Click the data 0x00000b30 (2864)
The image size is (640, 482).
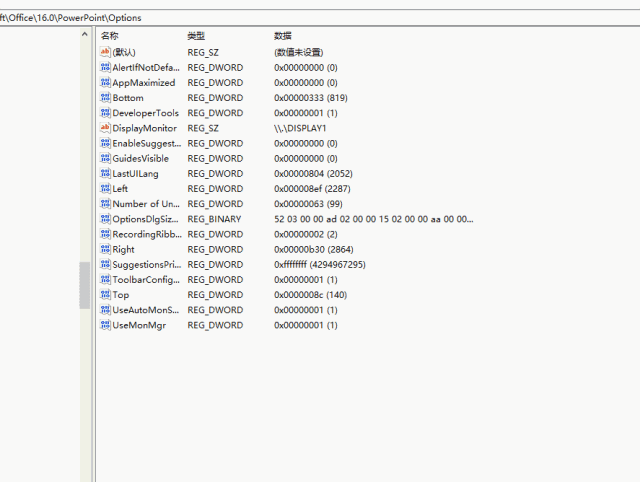[x=313, y=249]
